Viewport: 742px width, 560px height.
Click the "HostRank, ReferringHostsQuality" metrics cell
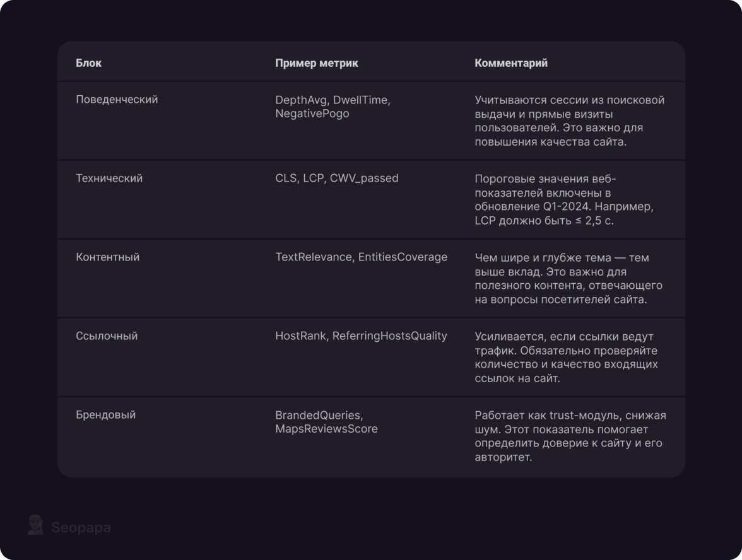(x=361, y=336)
